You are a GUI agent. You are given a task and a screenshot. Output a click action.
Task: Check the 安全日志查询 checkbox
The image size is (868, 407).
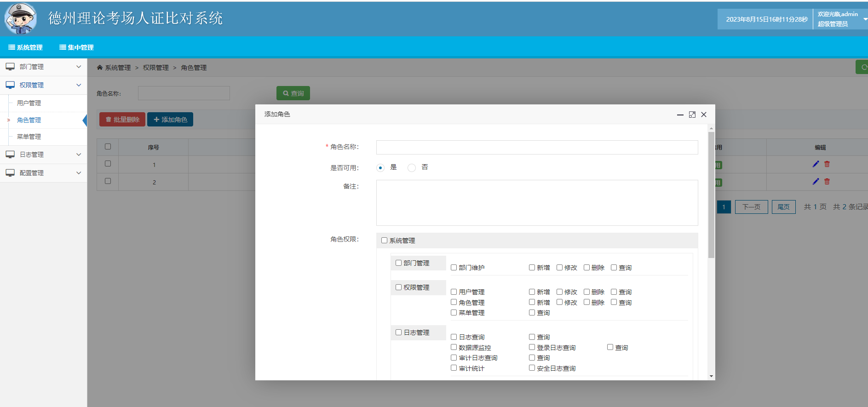click(532, 368)
